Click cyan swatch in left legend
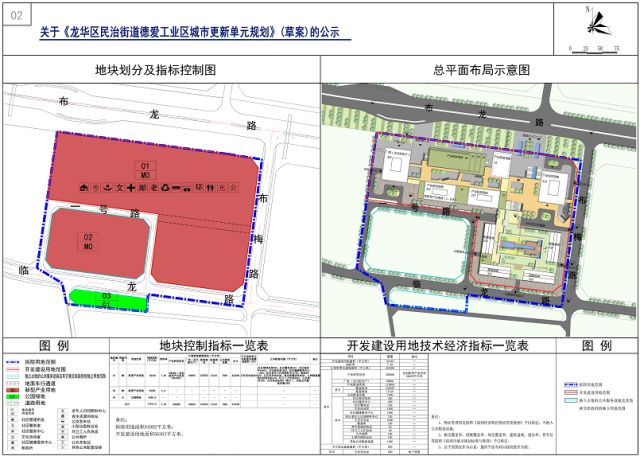Viewport: 640px width, 456px height. [x=12, y=376]
